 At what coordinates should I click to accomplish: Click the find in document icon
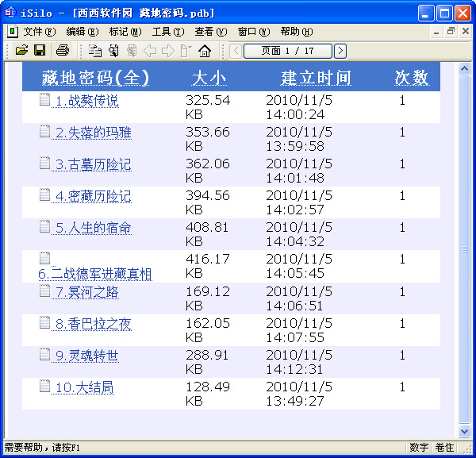(x=113, y=51)
